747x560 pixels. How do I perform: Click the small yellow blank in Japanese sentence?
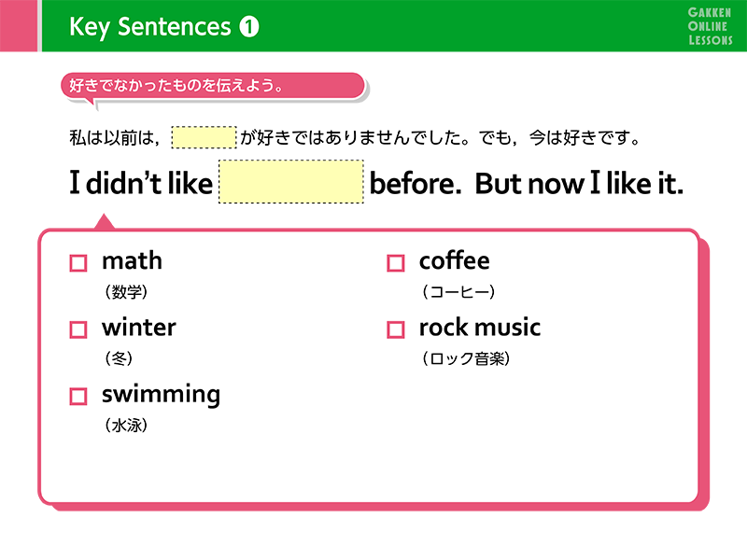point(204,137)
